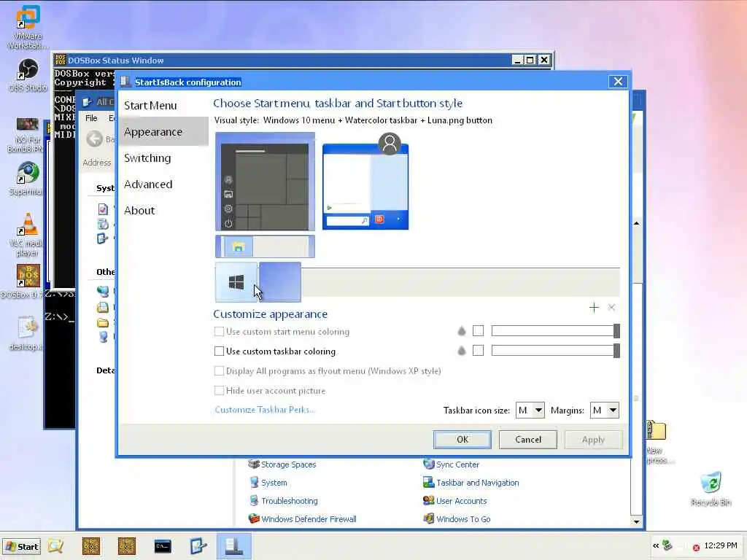Open System in Control Panel
Screen dimensions: 747x560
tap(274, 483)
